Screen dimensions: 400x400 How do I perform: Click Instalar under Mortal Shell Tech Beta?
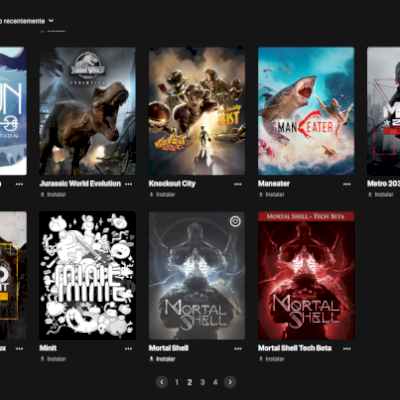[272, 359]
